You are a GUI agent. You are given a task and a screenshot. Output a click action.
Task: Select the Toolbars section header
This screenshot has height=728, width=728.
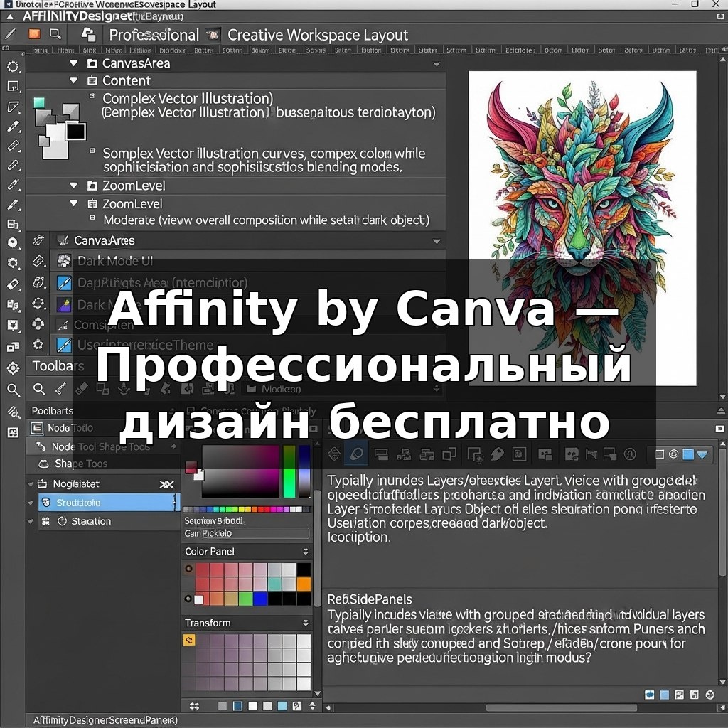[x=58, y=366]
